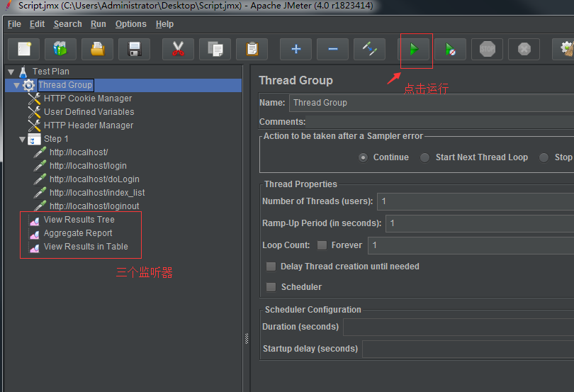Open the Edit menu

coord(37,24)
